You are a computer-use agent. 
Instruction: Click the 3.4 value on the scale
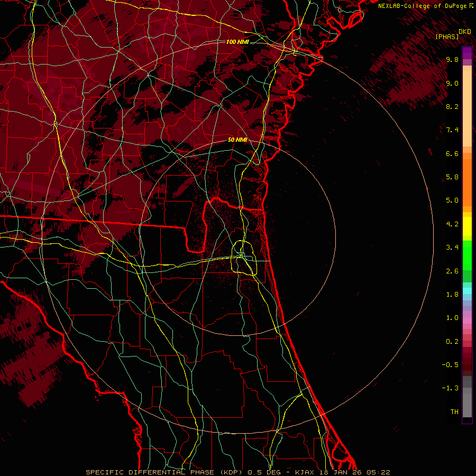click(x=452, y=248)
